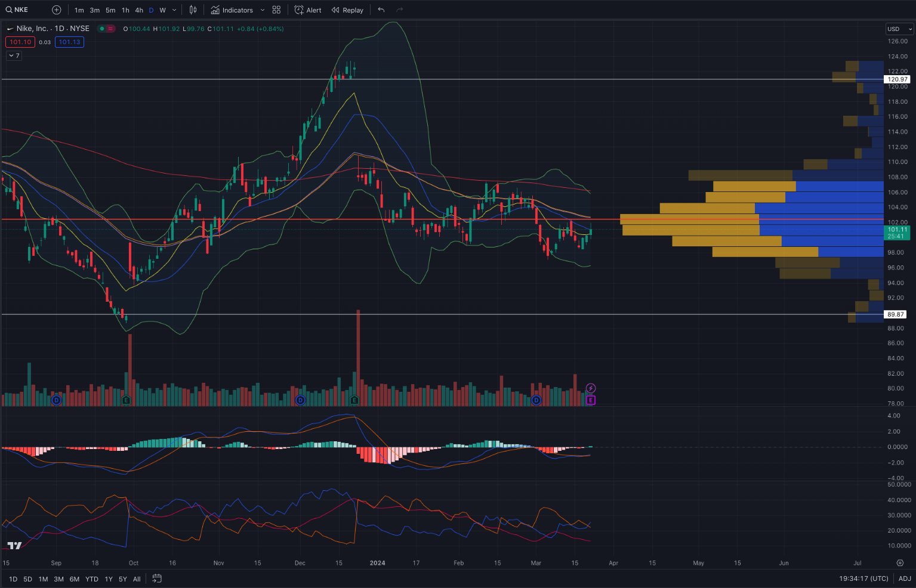Toggle ADJ dividend adjustment
Viewport: 916px width, 588px height.
click(x=905, y=578)
